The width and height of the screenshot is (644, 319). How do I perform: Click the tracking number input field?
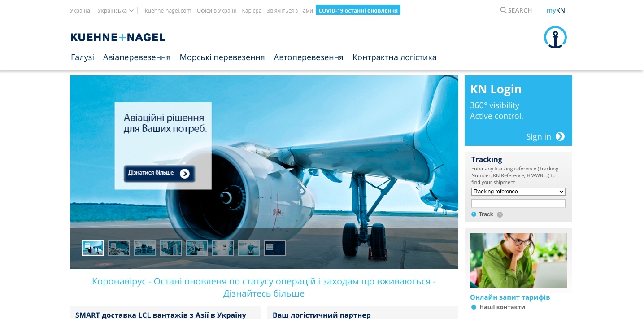click(x=518, y=203)
